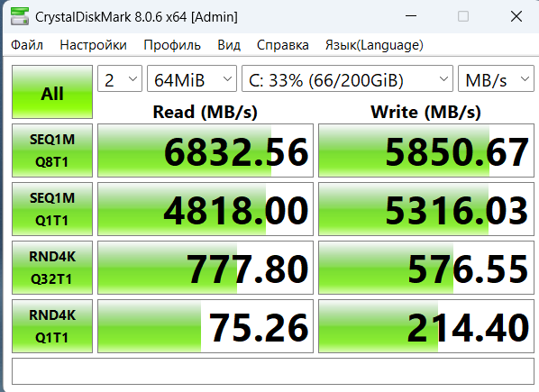This screenshot has height=392, width=539.
Task: Click the 4818.00 read result
Action: (x=206, y=209)
